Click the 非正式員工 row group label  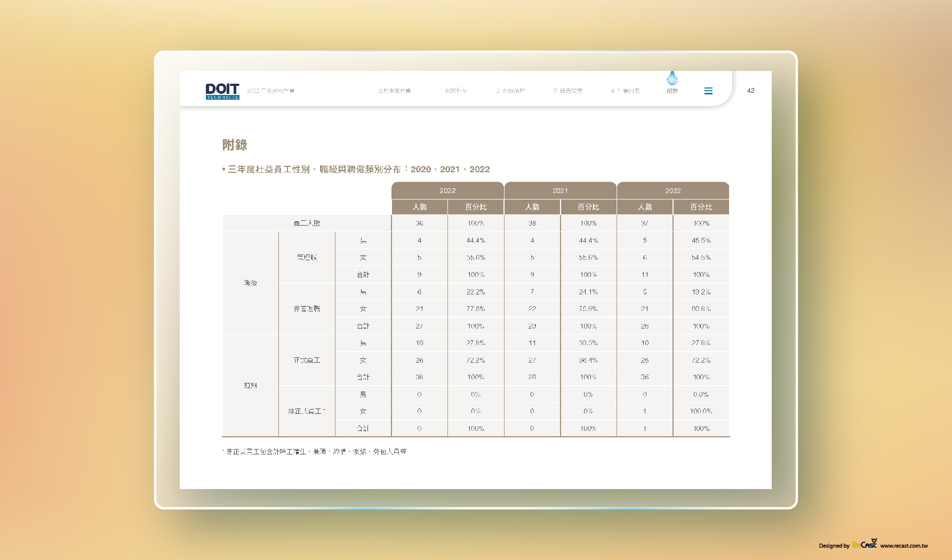(307, 411)
